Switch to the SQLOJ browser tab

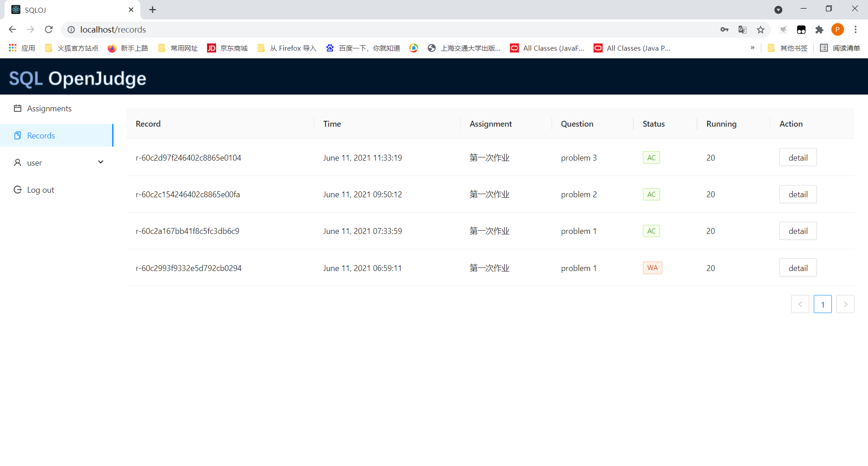pyautogui.click(x=68, y=10)
